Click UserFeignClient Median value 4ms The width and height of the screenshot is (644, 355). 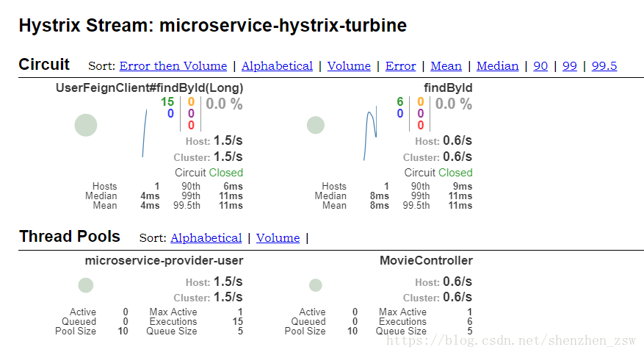[x=150, y=196]
